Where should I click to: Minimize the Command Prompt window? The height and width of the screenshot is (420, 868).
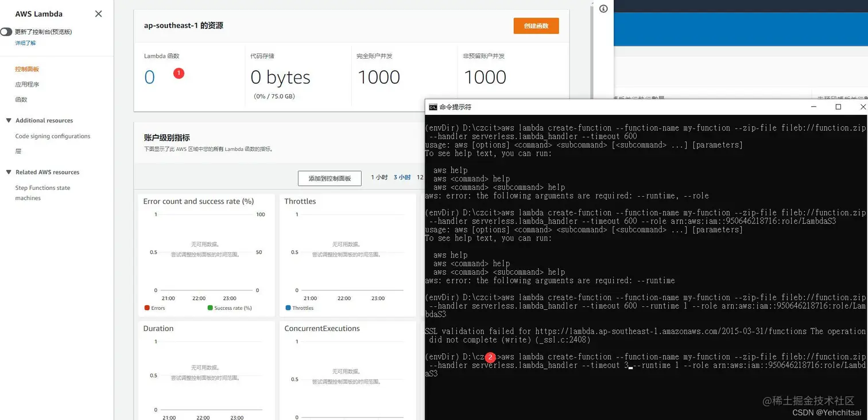point(814,107)
